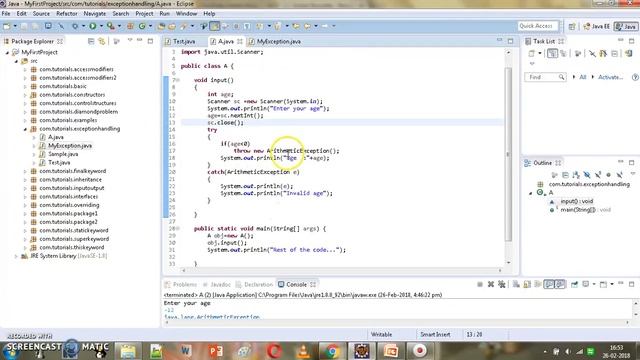640x360 pixels.
Task: Open the Run button dropdown arrow
Action: point(101,26)
